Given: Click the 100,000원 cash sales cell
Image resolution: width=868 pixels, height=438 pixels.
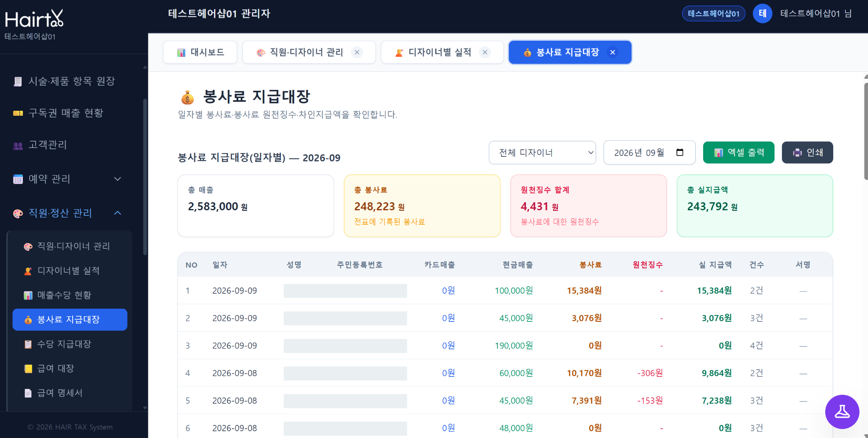Looking at the screenshot, I should 514,291.
